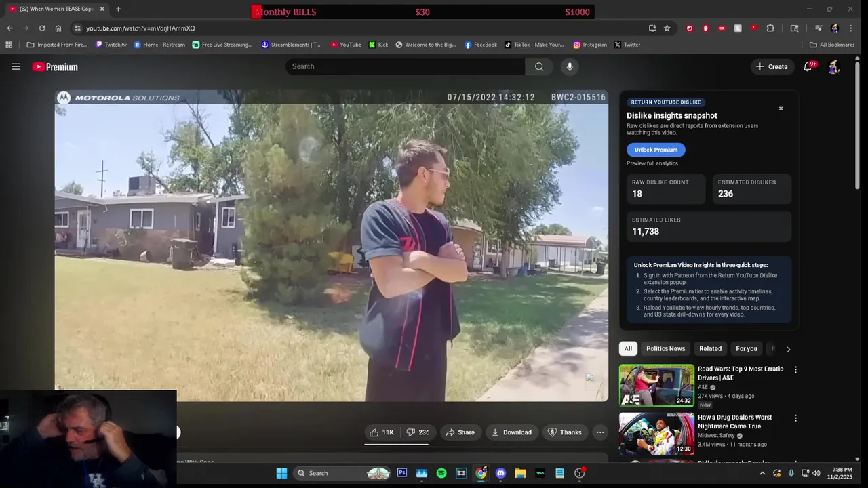Select the Politics News chip

coord(665,348)
